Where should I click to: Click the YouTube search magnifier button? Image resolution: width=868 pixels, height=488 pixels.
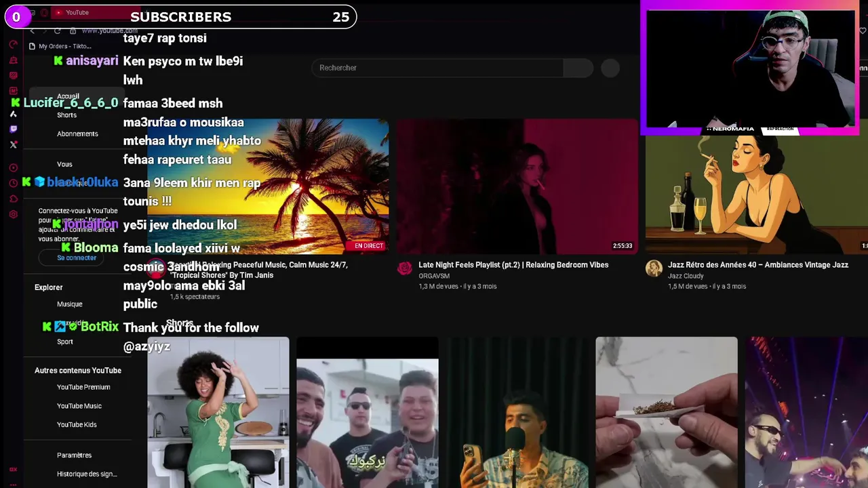(578, 68)
